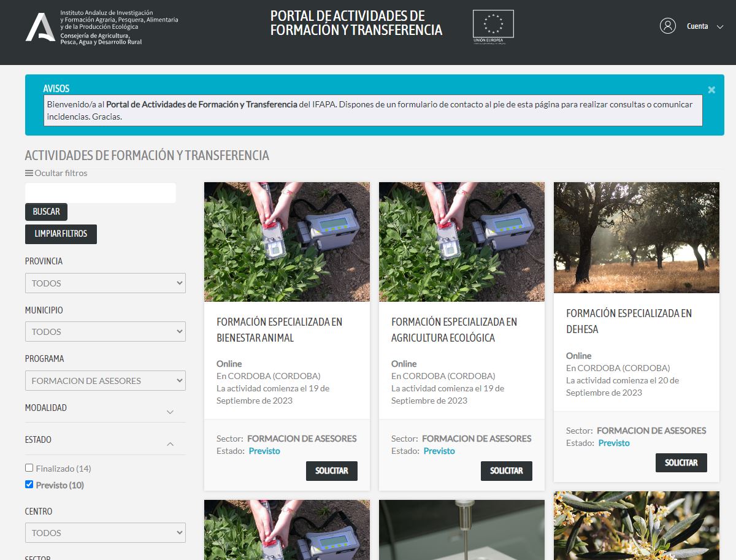Focus the activity search text field
The image size is (736, 560).
click(x=101, y=193)
